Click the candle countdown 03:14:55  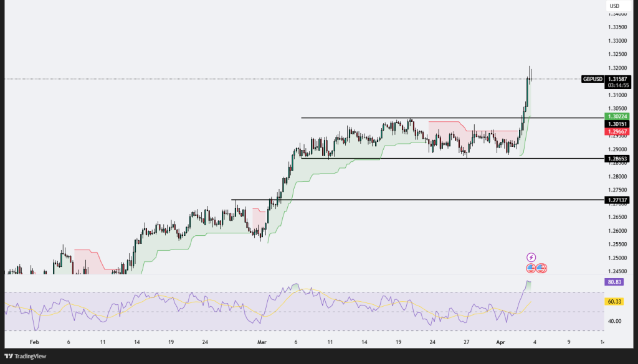618,86
